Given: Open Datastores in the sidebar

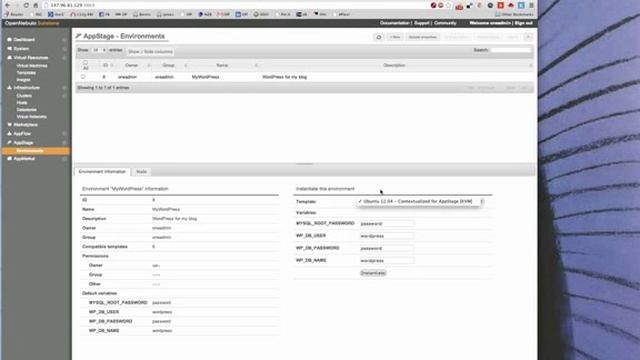Looking at the screenshot, I should point(27,110).
